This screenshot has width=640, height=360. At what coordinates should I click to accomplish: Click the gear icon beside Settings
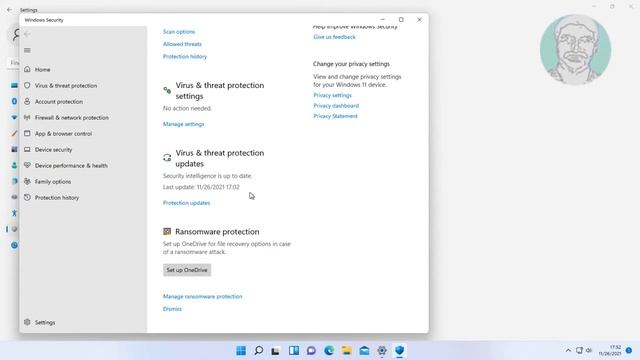(27, 322)
